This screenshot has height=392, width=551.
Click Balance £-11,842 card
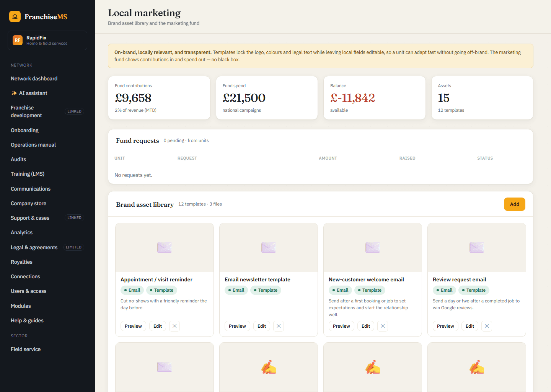375,98
